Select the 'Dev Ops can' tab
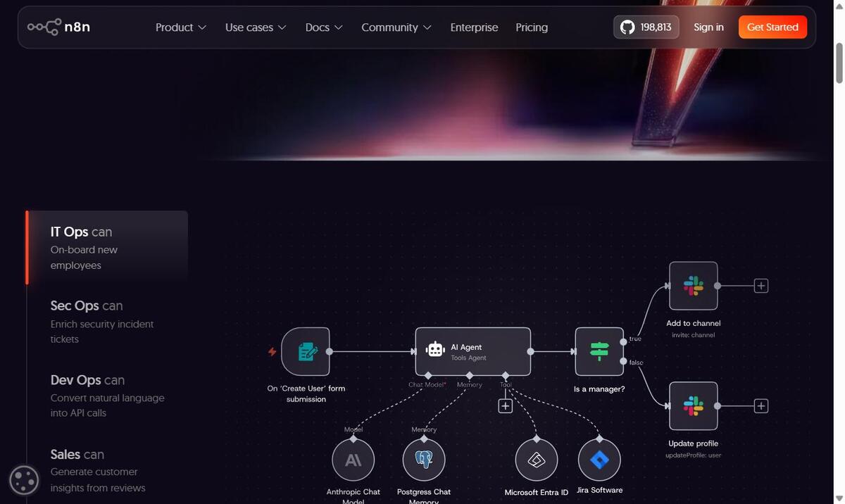This screenshot has height=504, width=845. coord(108,396)
